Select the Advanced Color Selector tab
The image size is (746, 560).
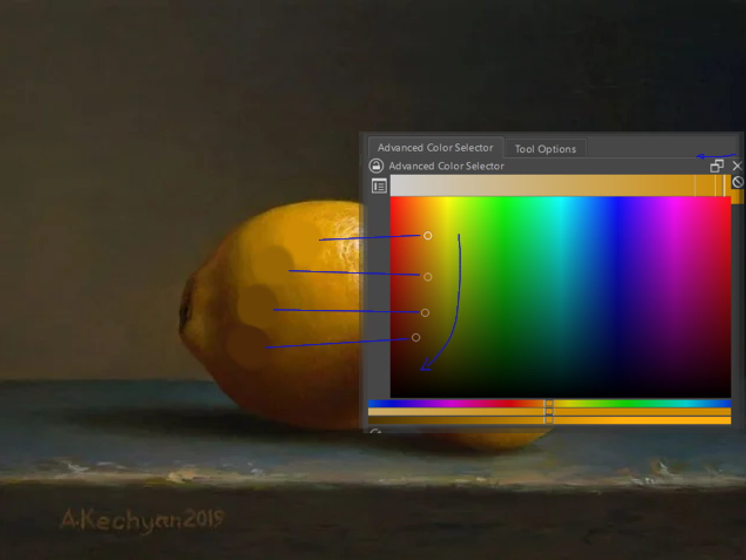coord(435,147)
